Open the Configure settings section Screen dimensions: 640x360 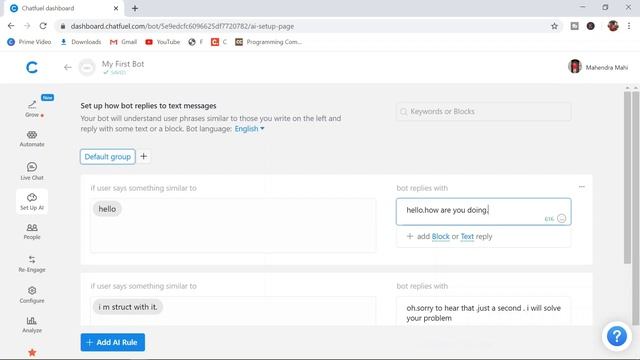(32, 295)
